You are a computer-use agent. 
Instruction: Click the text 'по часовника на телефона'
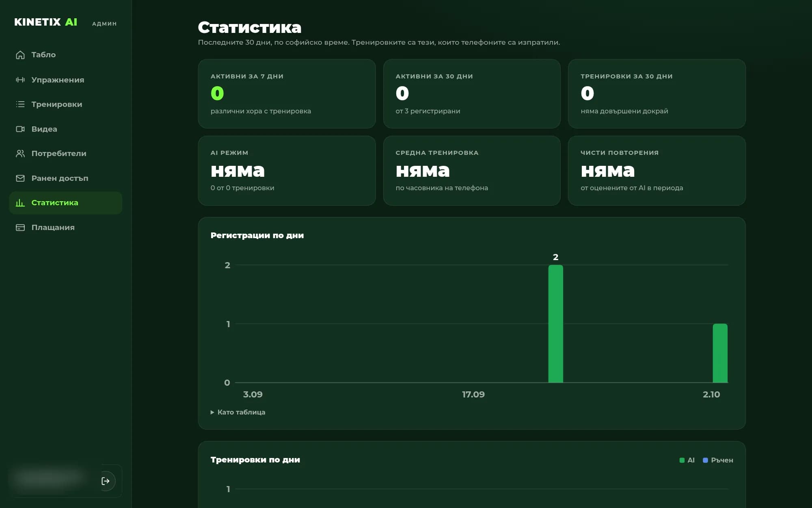442,188
